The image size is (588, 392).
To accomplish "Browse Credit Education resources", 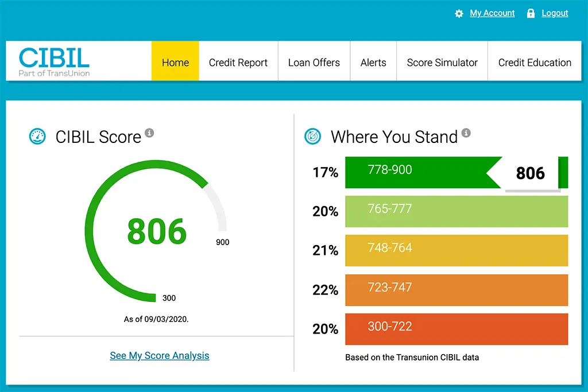I will tap(535, 62).
